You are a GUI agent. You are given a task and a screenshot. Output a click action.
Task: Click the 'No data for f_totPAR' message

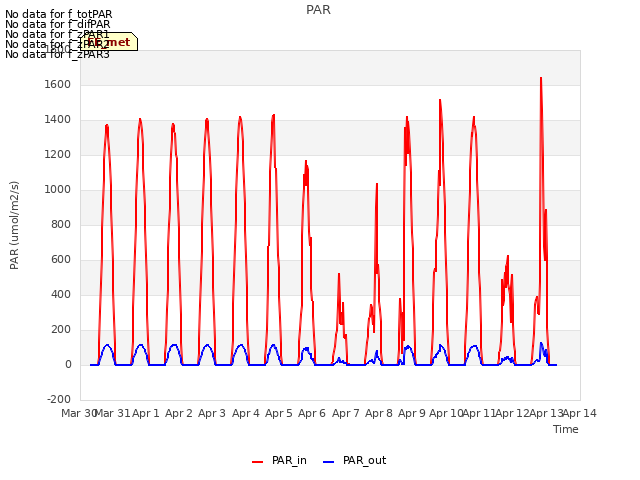(x=58, y=14)
